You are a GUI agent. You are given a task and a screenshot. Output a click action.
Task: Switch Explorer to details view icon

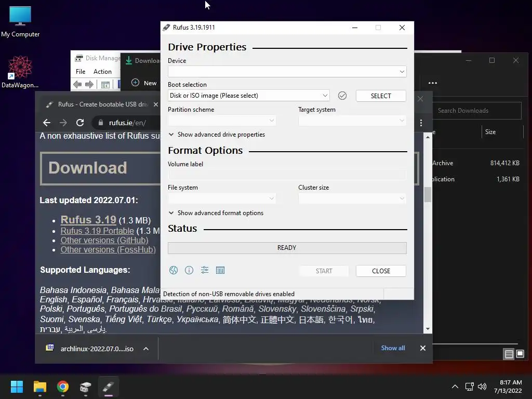click(x=509, y=354)
